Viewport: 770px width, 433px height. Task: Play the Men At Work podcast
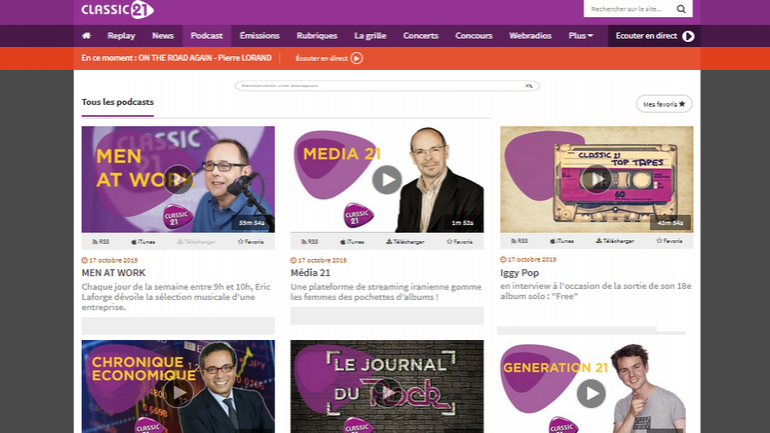pos(178,179)
